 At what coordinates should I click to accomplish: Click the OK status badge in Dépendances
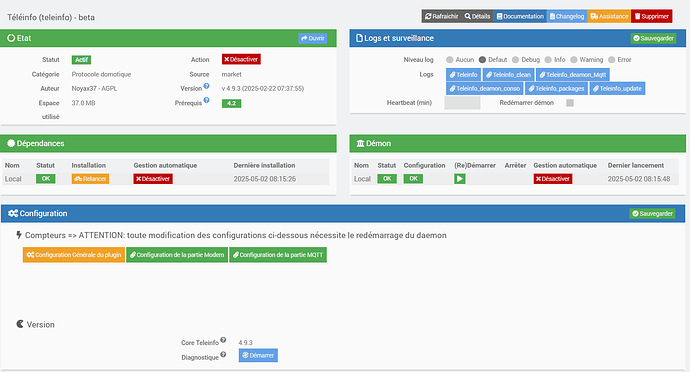[46, 179]
